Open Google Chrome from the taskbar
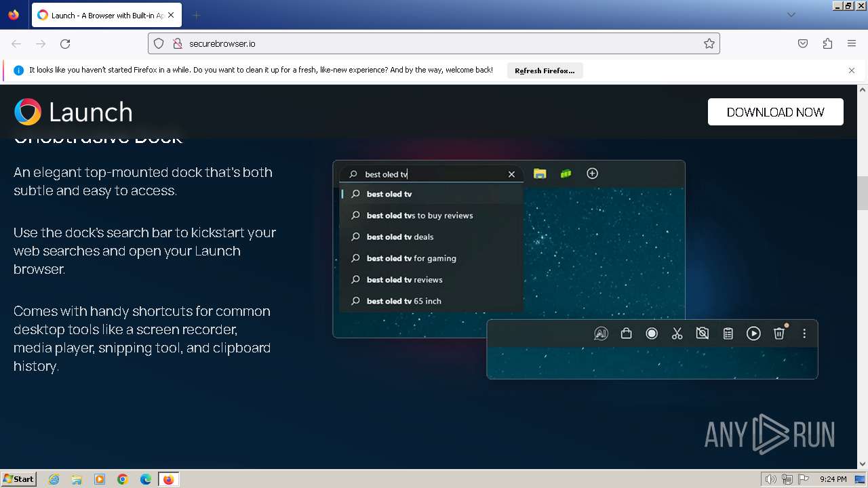 click(123, 479)
